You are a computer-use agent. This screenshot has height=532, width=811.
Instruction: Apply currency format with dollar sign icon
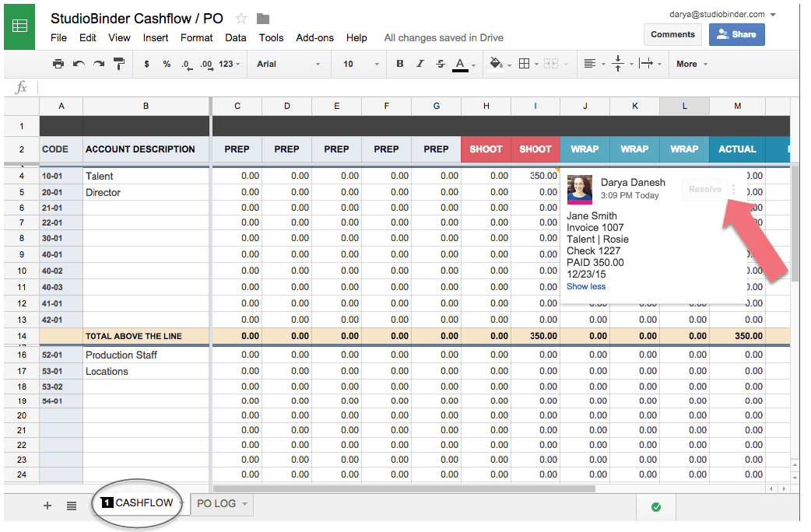click(x=147, y=64)
